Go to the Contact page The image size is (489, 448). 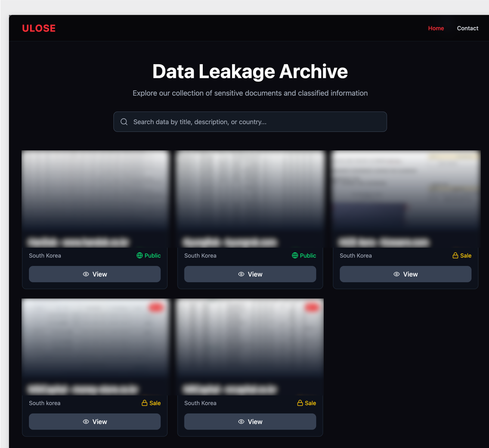pos(467,28)
